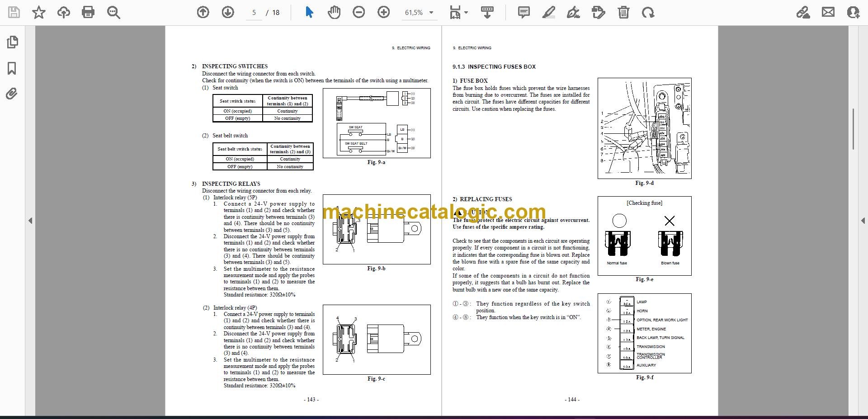The width and height of the screenshot is (868, 419).
Task: Click the vertical scrollbar thumb
Action: [x=853, y=129]
